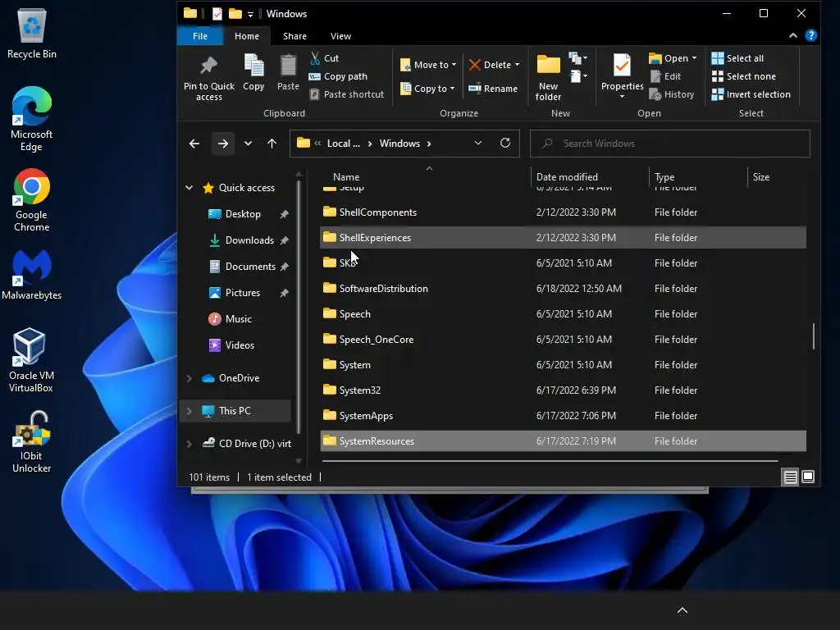Click Select none in ribbon
Viewport: 840px width, 630px height.
(743, 76)
